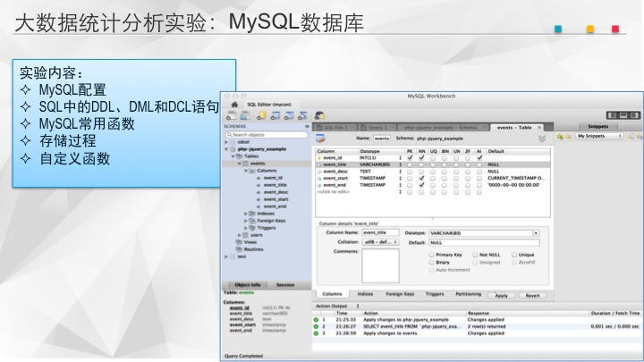Click the orange color square in slide header
The width and height of the screenshot is (644, 362).
[x=587, y=29]
